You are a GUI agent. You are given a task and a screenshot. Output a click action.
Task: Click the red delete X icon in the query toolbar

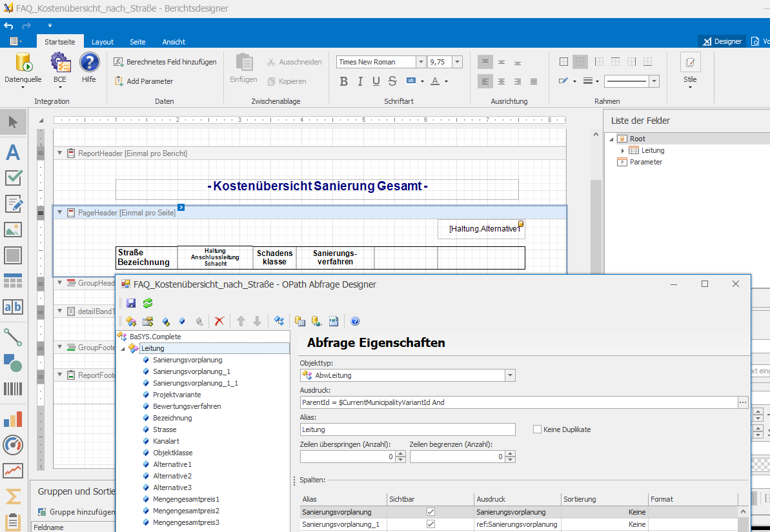(219, 321)
